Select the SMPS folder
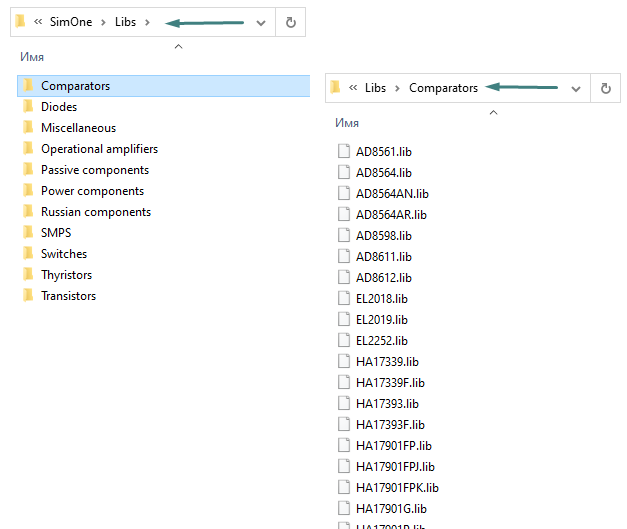This screenshot has height=529, width=627. point(56,233)
